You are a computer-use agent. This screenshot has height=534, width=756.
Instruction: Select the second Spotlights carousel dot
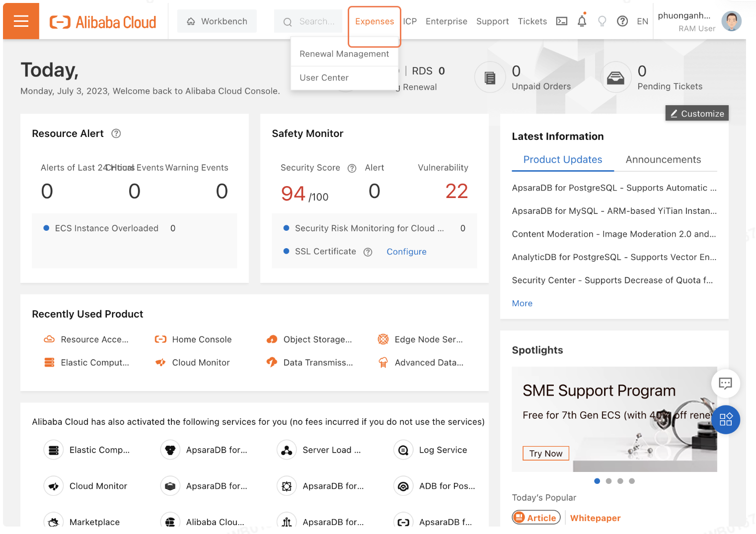(x=608, y=481)
